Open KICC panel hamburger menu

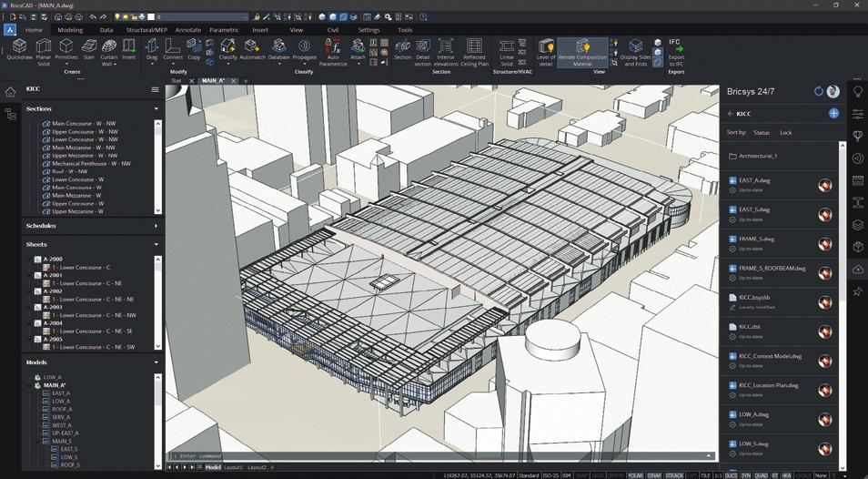point(155,89)
